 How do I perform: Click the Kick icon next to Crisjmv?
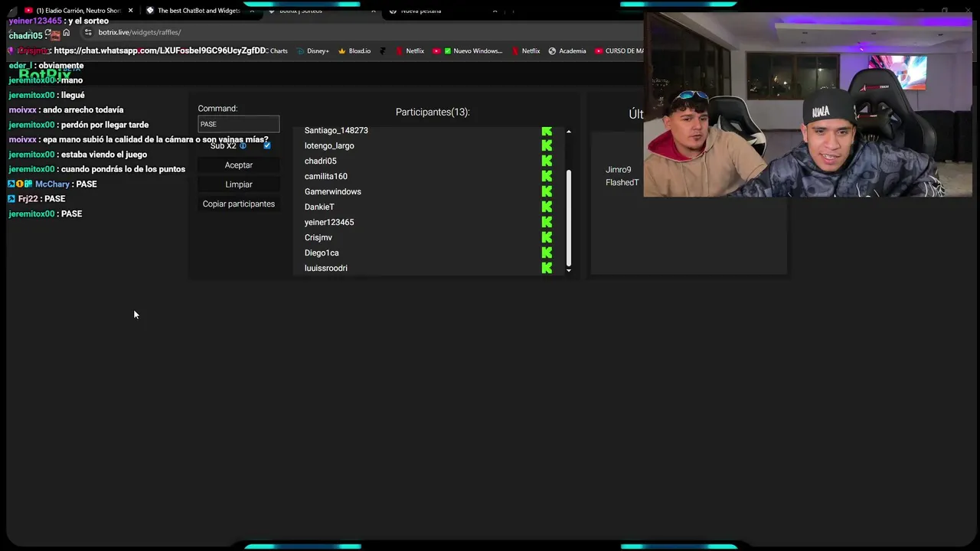click(x=547, y=237)
